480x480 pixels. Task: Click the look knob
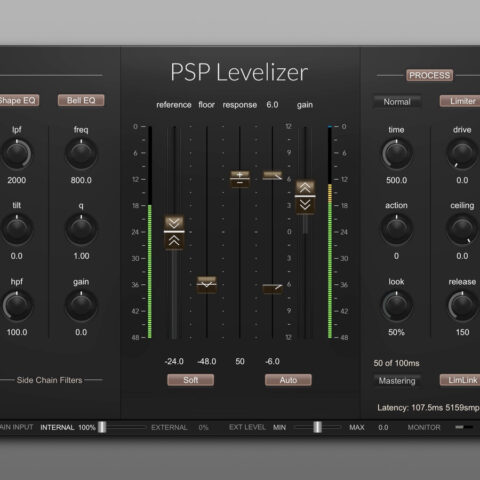pyautogui.click(x=396, y=306)
